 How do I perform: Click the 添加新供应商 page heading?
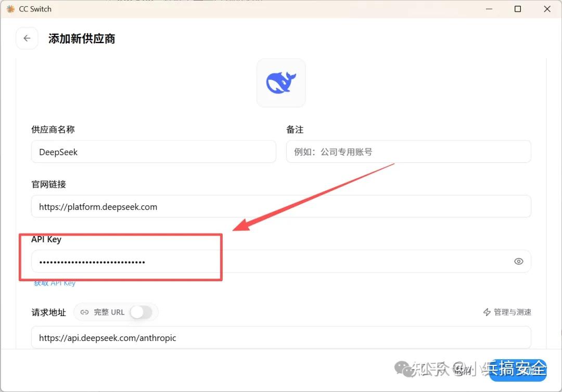click(82, 38)
